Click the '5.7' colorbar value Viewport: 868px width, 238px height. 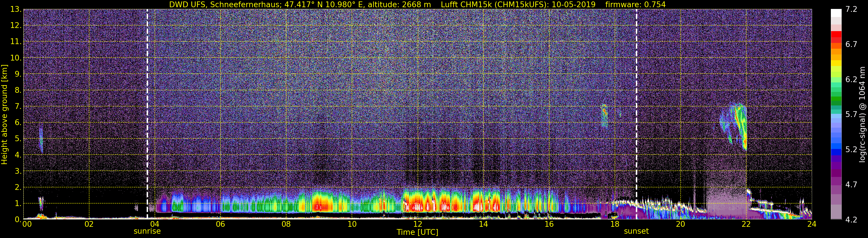click(x=851, y=114)
